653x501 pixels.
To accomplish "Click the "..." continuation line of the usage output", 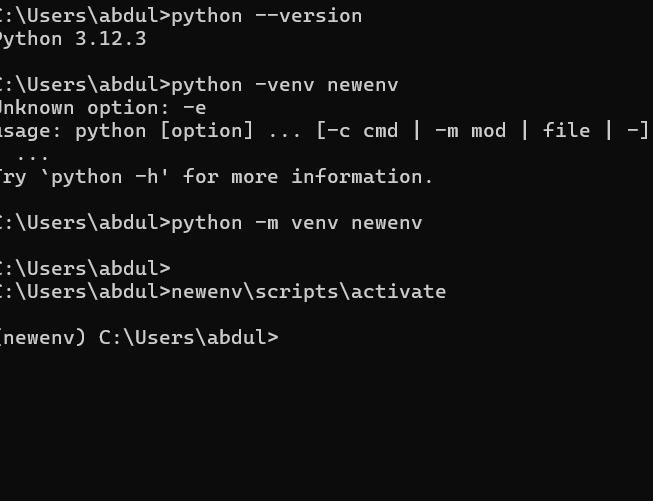I will (32, 155).
